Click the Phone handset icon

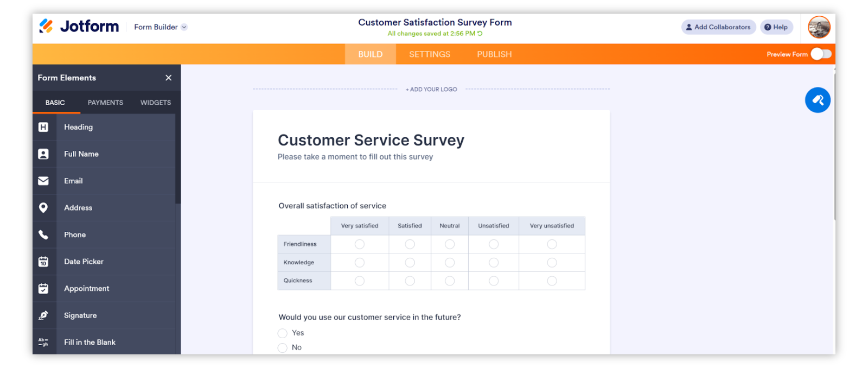pyautogui.click(x=43, y=234)
